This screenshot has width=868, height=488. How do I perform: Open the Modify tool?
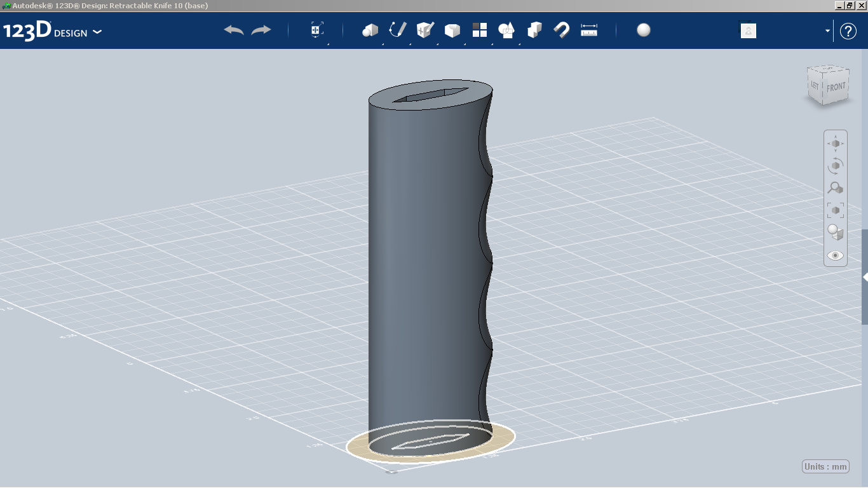point(452,30)
